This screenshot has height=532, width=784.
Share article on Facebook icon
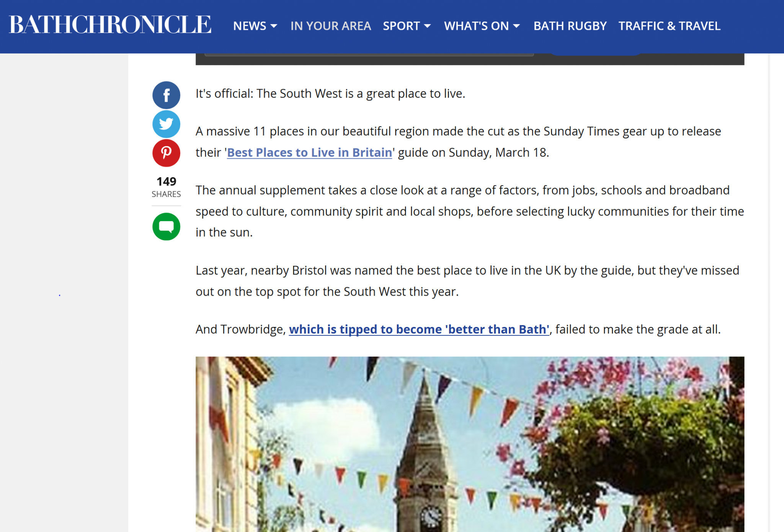click(x=166, y=95)
